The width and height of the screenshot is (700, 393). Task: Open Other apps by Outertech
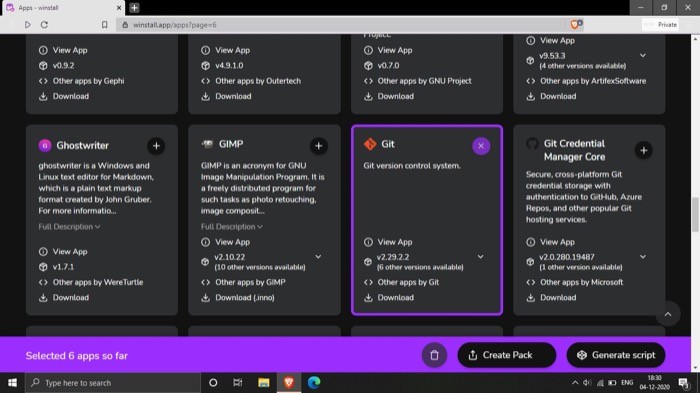tap(251, 81)
